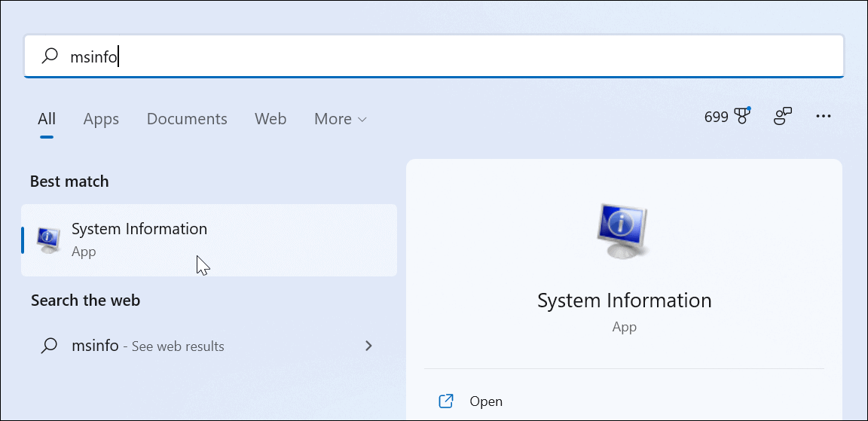Switch to the Web tab

[270, 119]
